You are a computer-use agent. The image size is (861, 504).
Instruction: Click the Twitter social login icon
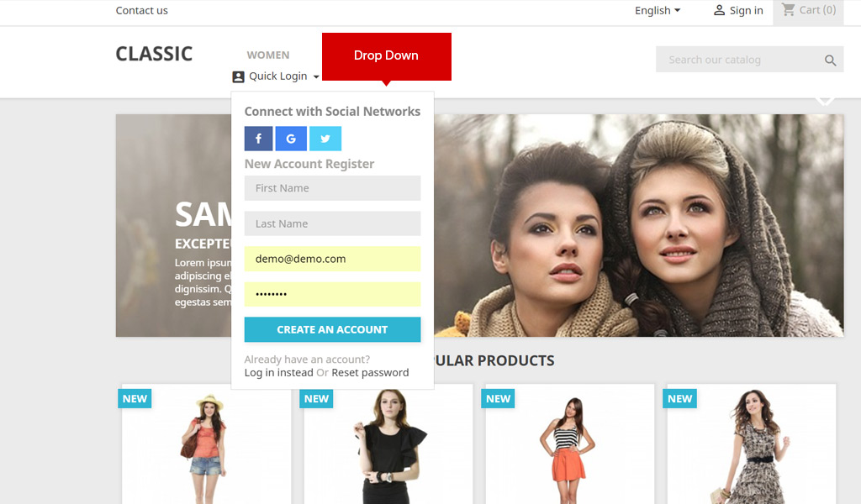point(325,139)
